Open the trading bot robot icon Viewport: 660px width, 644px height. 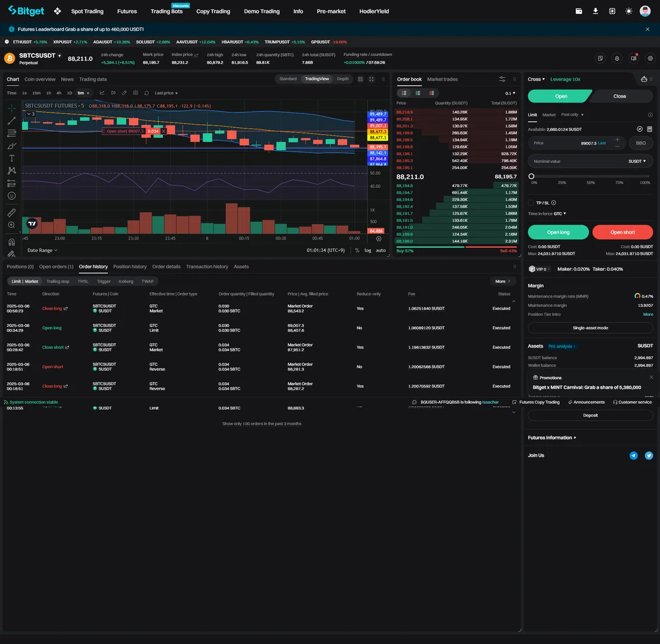click(644, 79)
